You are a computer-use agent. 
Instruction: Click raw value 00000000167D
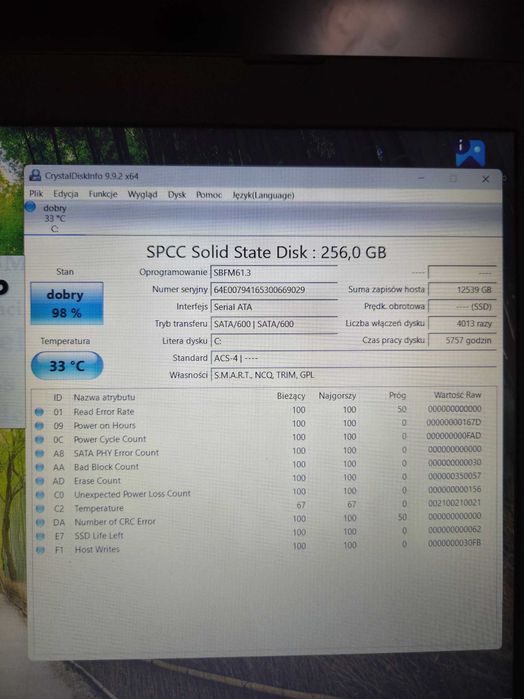tap(454, 422)
